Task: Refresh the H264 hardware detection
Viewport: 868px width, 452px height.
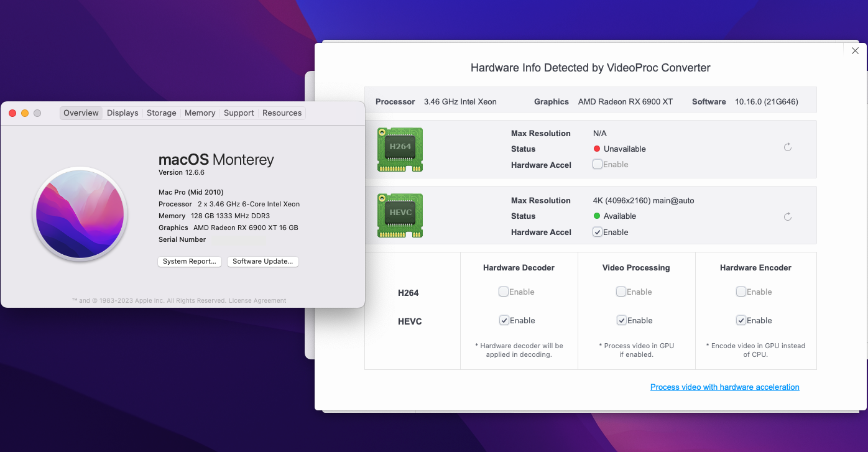Action: pos(787,147)
